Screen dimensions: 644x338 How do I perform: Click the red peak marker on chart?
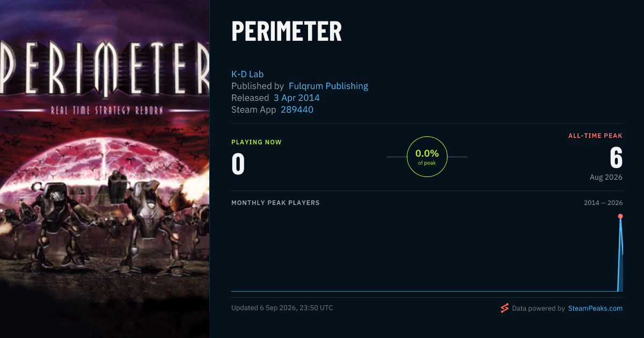[620, 216]
